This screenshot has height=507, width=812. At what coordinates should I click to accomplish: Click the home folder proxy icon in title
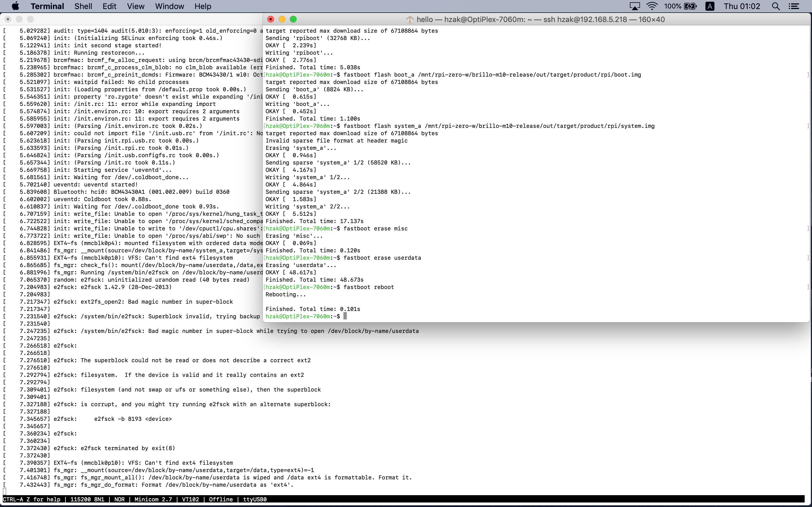coord(409,19)
